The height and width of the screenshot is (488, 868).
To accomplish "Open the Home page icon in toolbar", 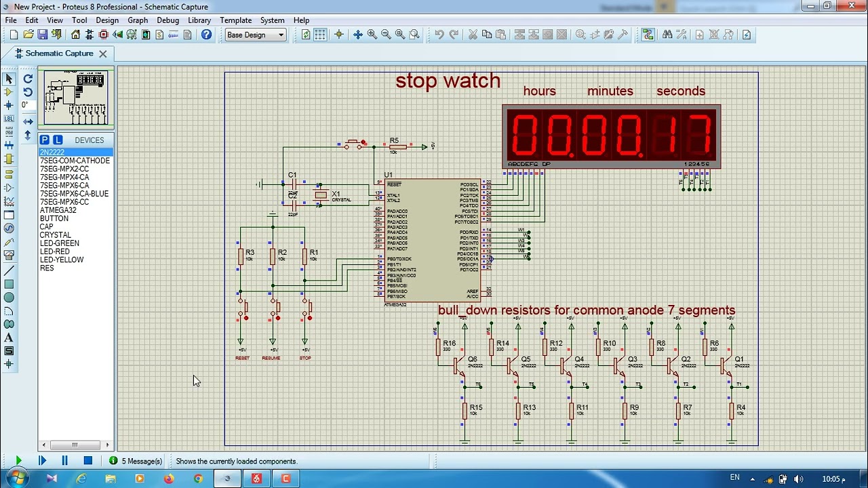I will click(75, 35).
